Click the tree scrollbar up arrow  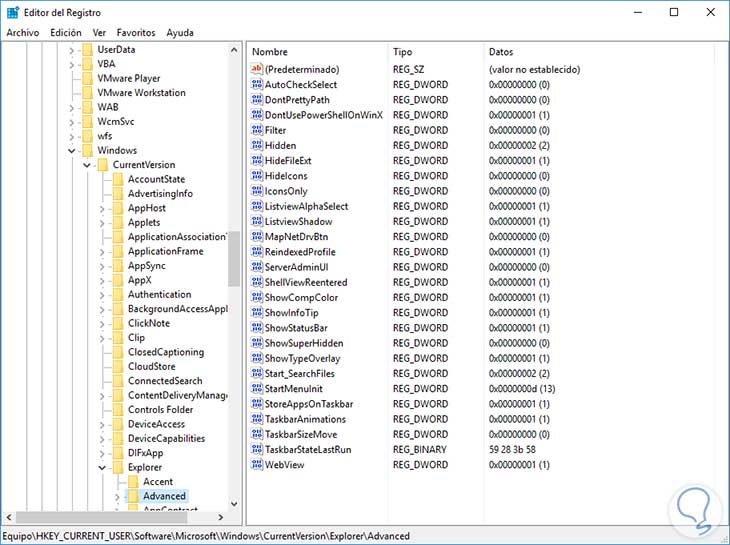coord(234,49)
